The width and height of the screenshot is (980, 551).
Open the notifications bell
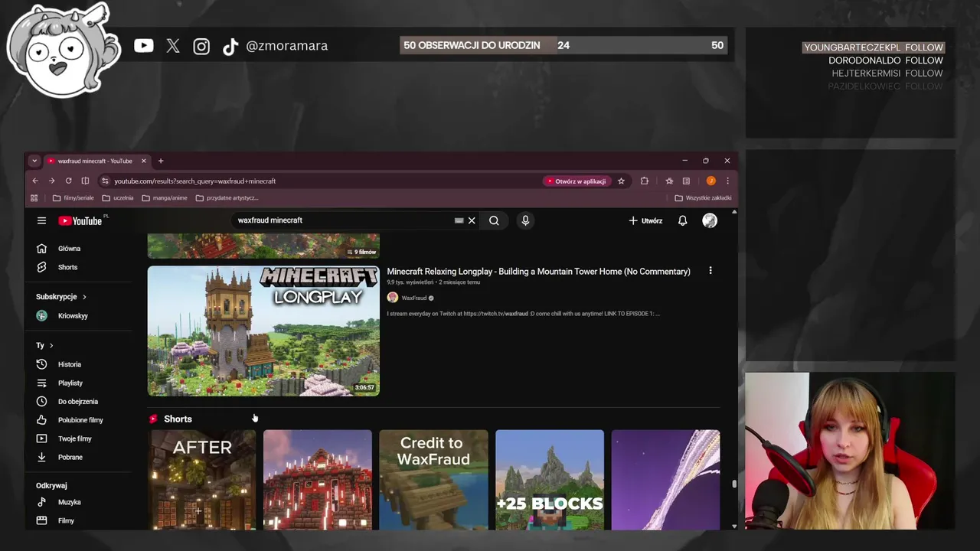tap(682, 220)
